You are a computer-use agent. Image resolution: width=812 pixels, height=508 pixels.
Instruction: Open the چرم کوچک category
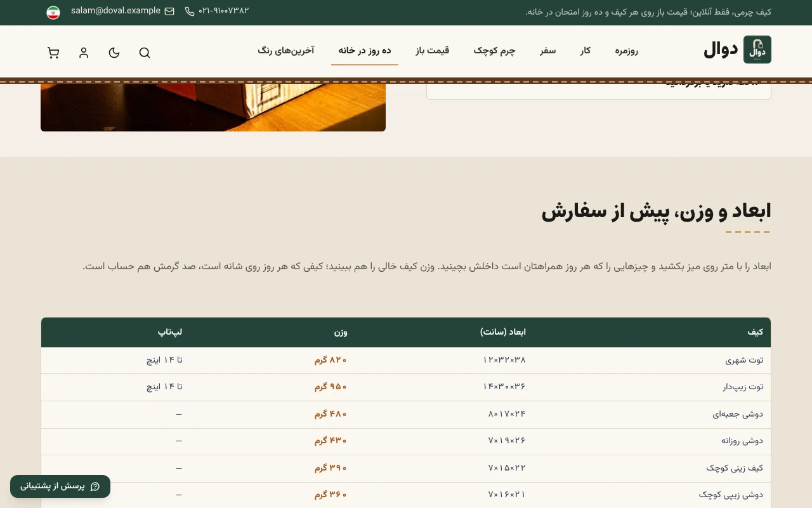[x=494, y=51]
